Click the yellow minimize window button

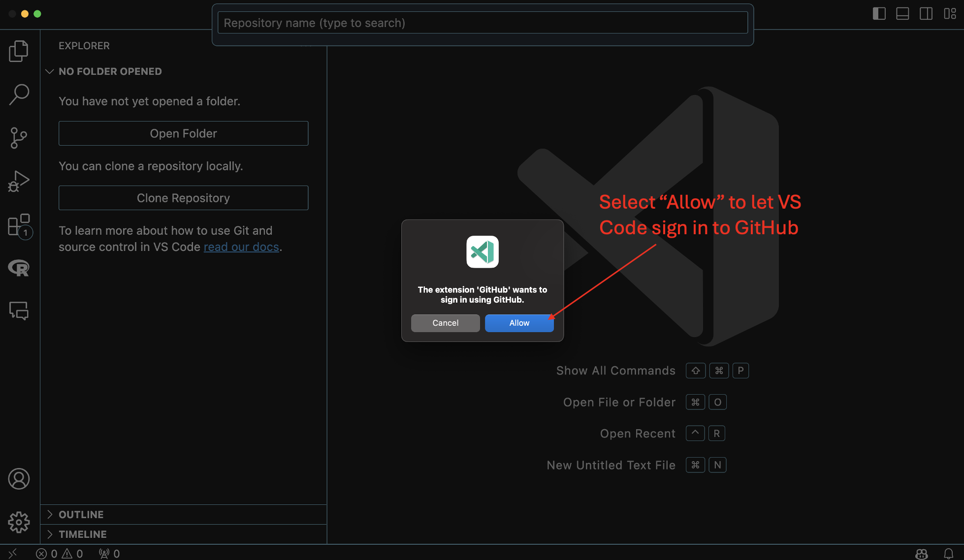point(25,14)
